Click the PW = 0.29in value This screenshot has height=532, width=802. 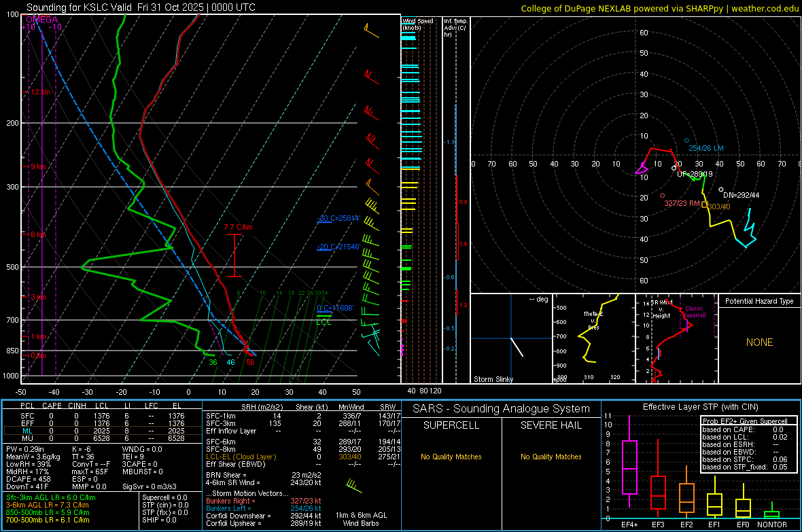[x=24, y=449]
